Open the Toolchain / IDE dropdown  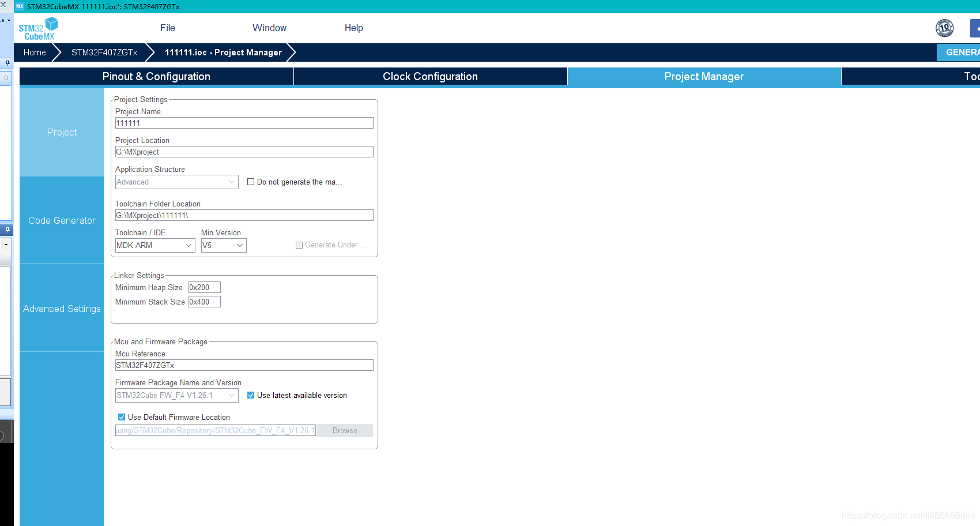155,245
